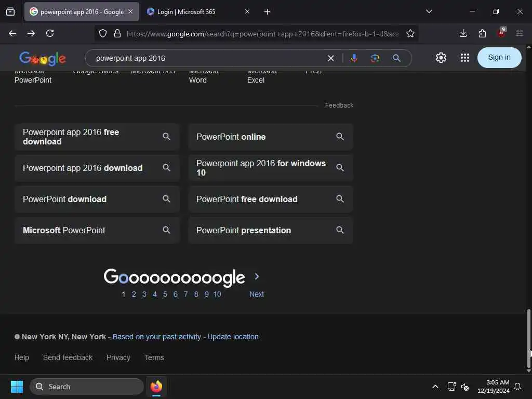Open the Help footer link

point(22,357)
